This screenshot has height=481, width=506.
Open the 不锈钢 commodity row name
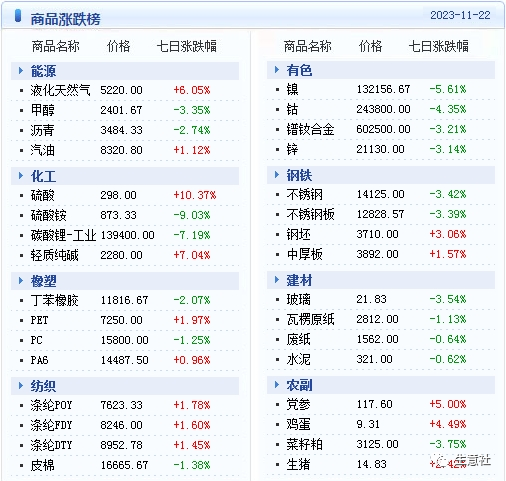(x=304, y=194)
